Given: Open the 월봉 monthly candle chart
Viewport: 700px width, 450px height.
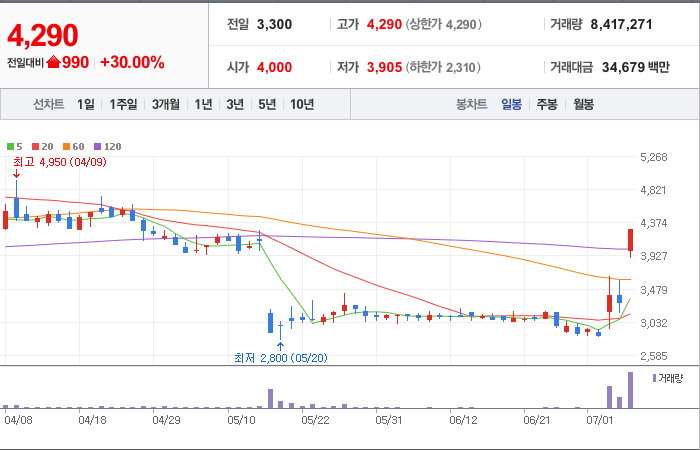Looking at the screenshot, I should tap(583, 104).
